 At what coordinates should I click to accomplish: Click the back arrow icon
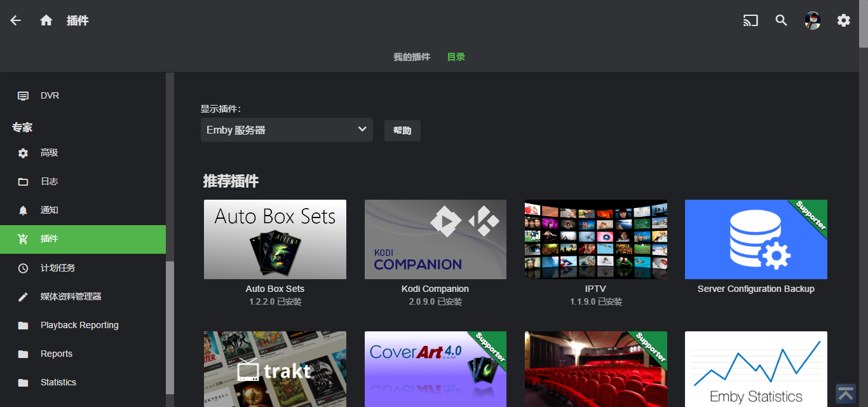[x=16, y=20]
